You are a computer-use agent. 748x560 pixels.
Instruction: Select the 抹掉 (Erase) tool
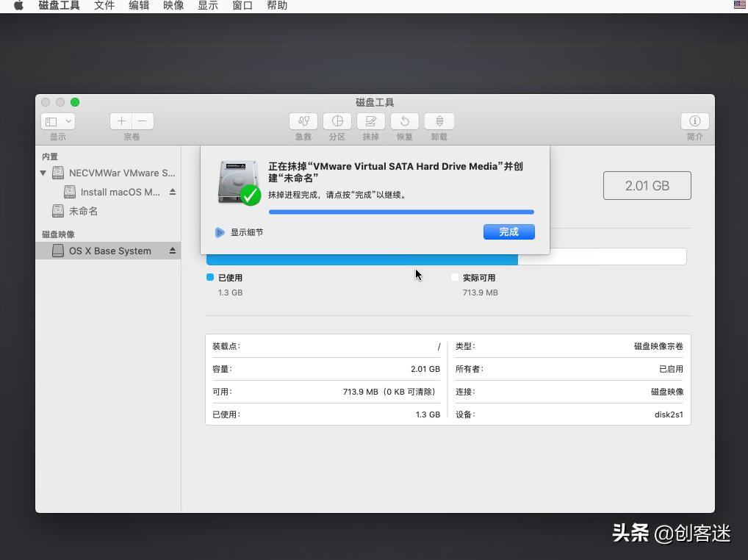(370, 121)
